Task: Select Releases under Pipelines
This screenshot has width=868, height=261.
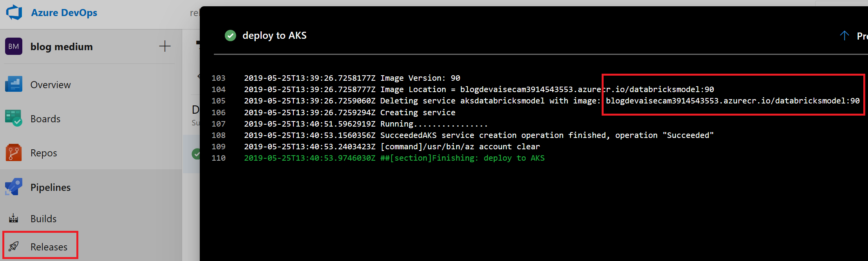Action: pos(49,247)
